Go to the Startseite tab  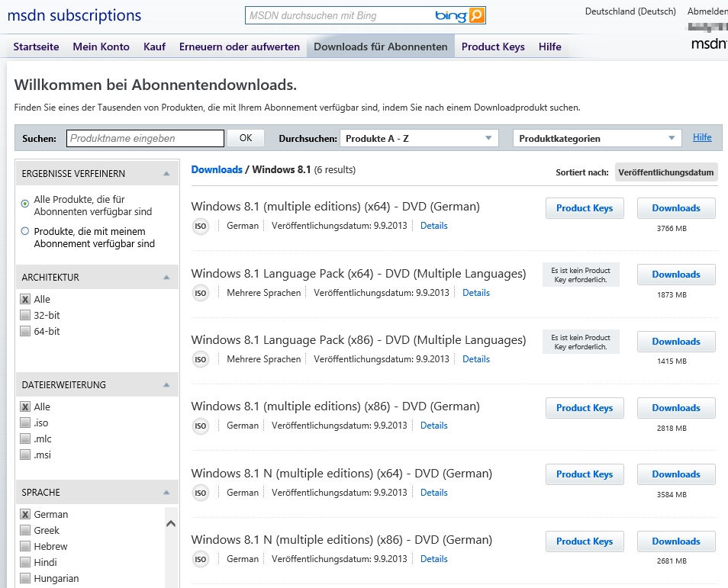tap(36, 47)
